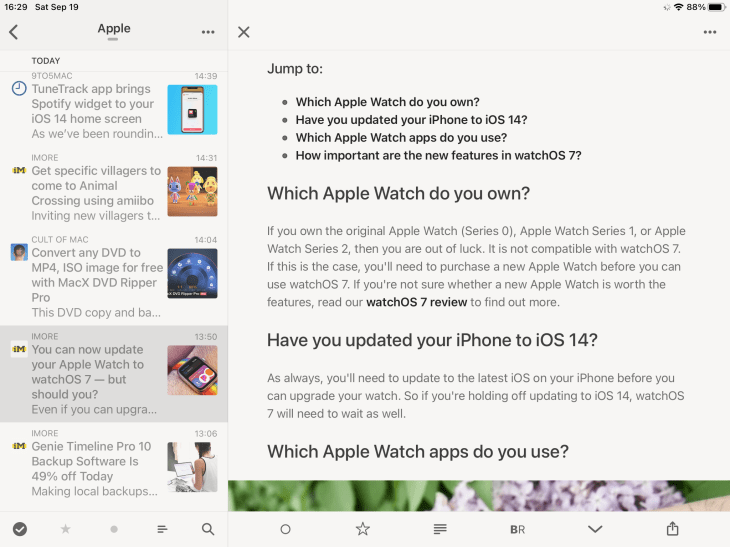The width and height of the screenshot is (730, 547).
Task: Go back from the Apple feed list
Action: click(x=14, y=32)
